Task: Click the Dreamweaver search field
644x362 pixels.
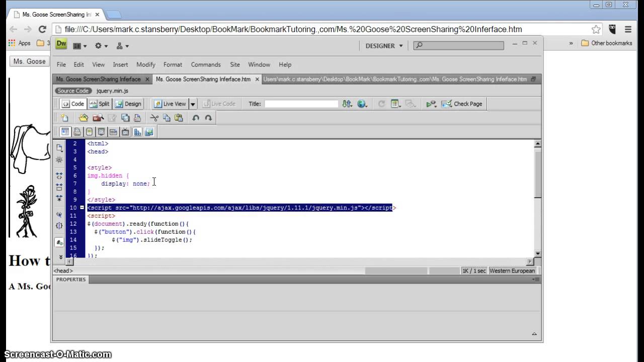Action: point(458,45)
